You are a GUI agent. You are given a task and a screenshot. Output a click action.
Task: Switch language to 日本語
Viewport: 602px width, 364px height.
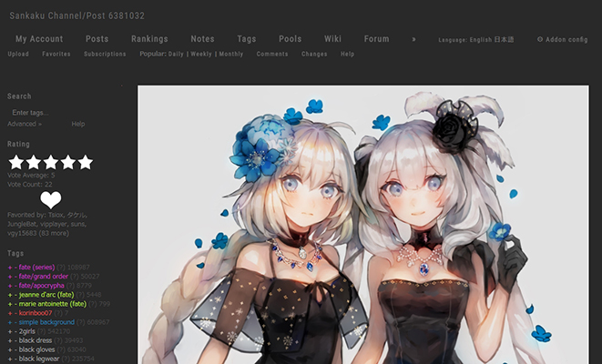[x=504, y=39]
